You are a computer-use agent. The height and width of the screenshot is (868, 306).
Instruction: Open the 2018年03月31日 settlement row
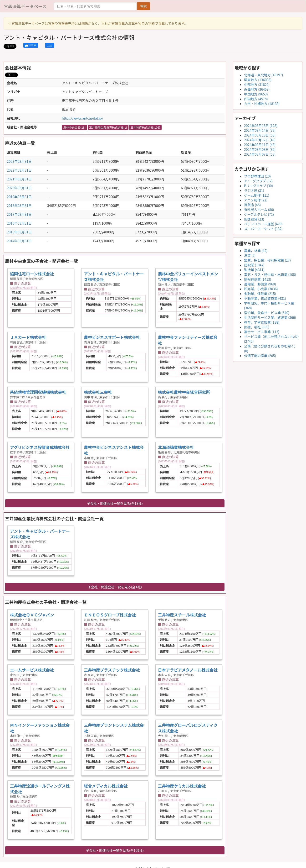tap(19, 205)
